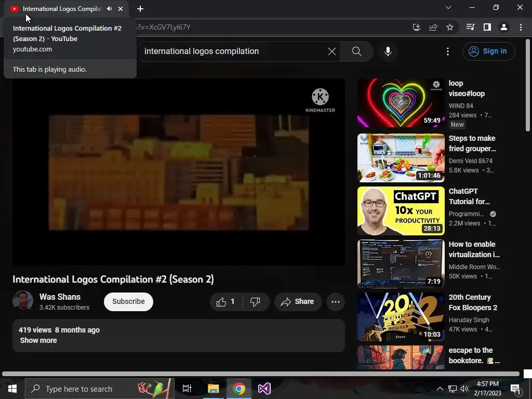The image size is (532, 399).
Task: Click the horizontal page scrollbar
Action: 261,374
